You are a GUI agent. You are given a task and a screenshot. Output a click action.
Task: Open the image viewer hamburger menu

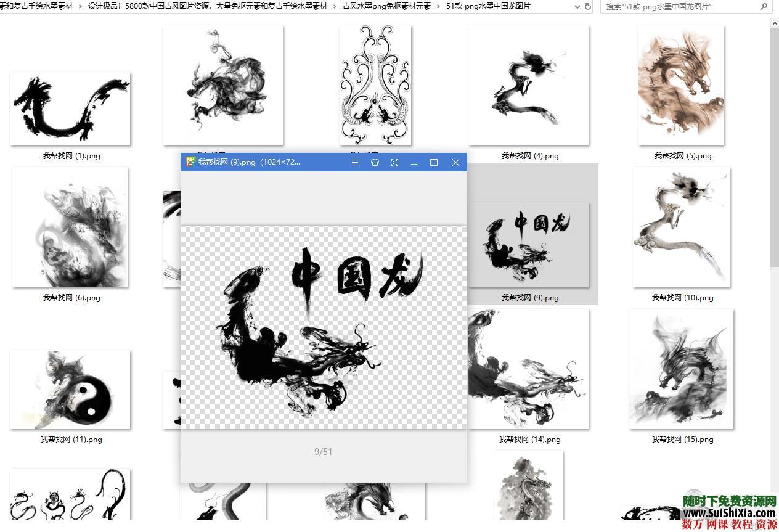tap(355, 162)
